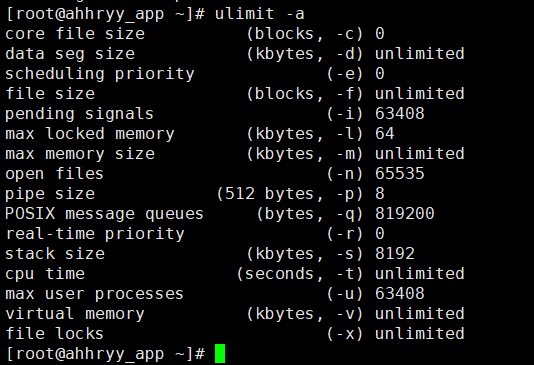
Task: Click the max locked memory value 64
Action: [x=385, y=134]
